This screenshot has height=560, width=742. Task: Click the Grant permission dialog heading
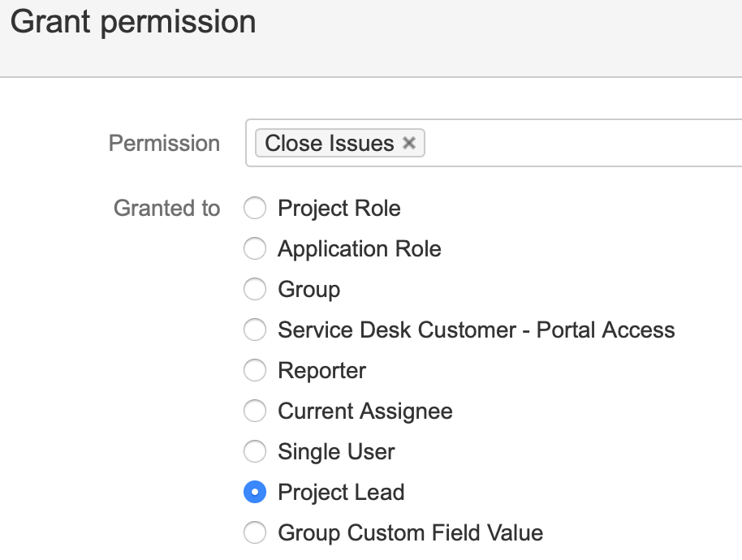pos(133,22)
